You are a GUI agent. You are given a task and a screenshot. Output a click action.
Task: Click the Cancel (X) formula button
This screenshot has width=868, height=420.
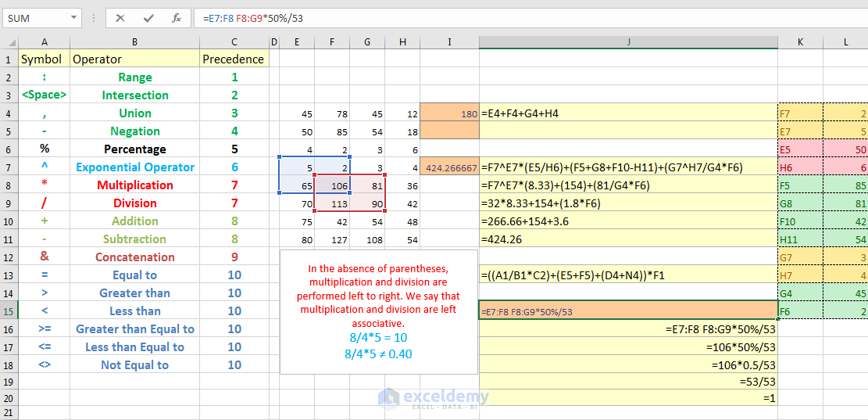120,18
